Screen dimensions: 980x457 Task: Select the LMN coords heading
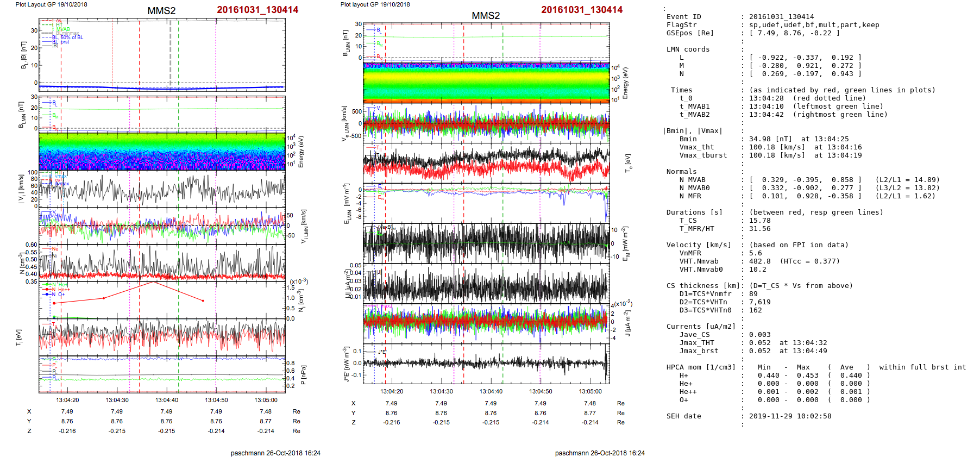point(688,49)
